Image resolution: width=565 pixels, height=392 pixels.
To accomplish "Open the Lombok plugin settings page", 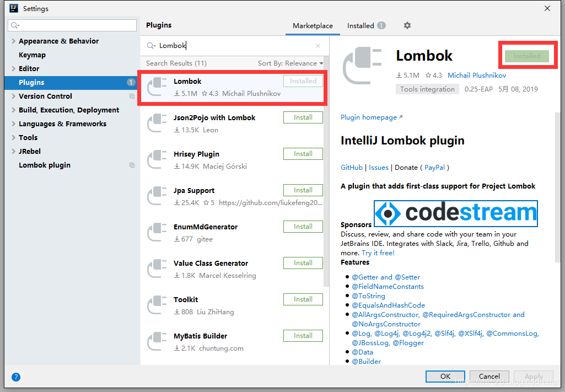I will pos(45,165).
